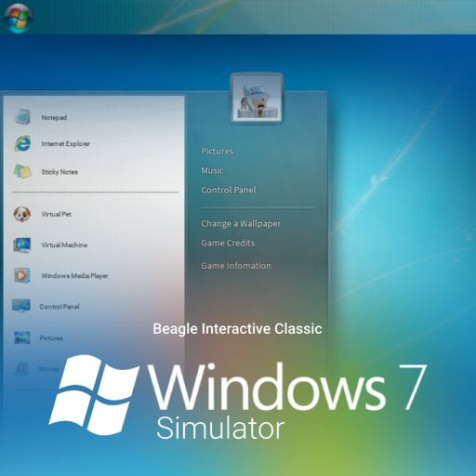The width and height of the screenshot is (476, 476).
Task: Choose Change a Wallpaper
Action: 241,224
